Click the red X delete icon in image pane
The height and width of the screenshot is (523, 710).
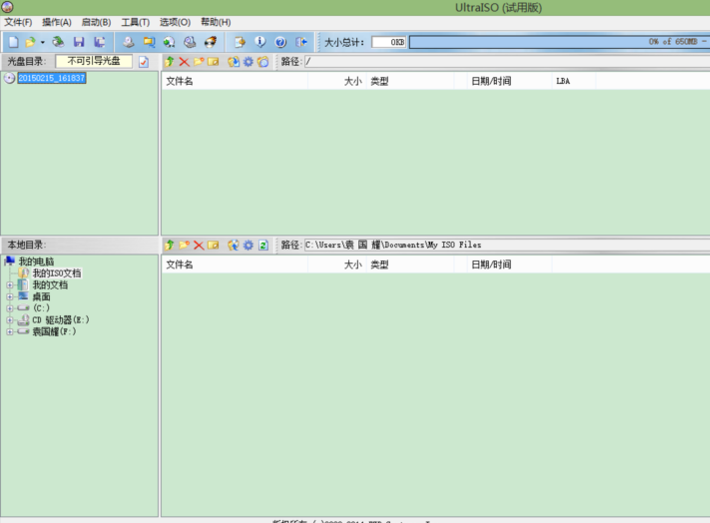pyautogui.click(x=184, y=62)
